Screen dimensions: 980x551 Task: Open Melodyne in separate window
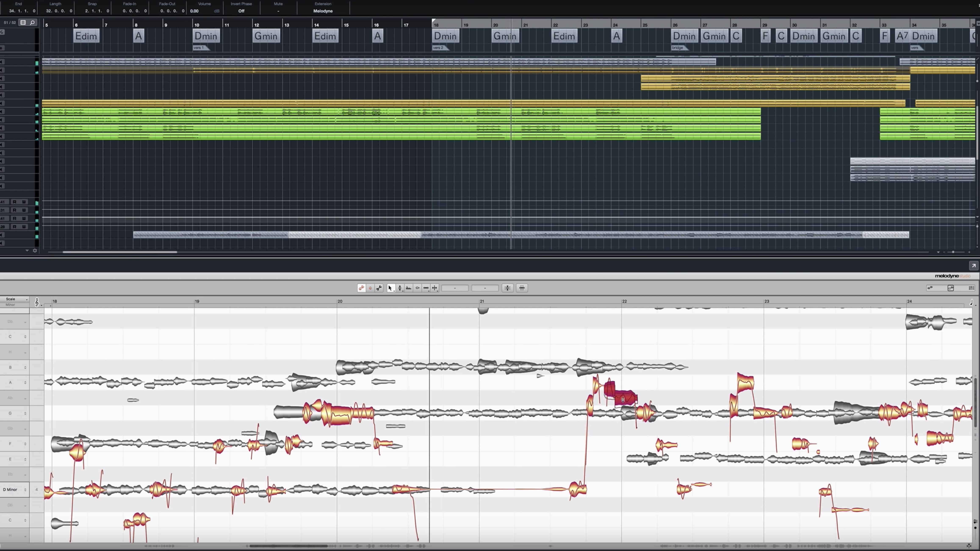pos(973,265)
